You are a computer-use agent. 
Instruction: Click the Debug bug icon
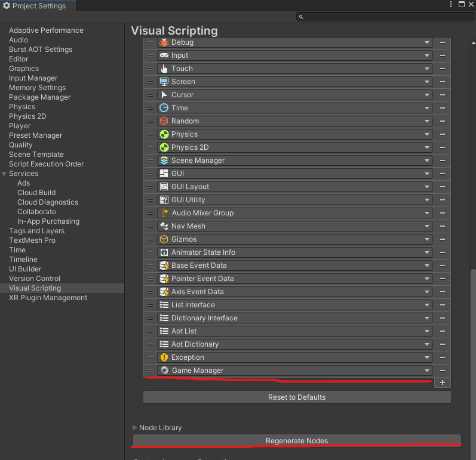click(x=164, y=42)
